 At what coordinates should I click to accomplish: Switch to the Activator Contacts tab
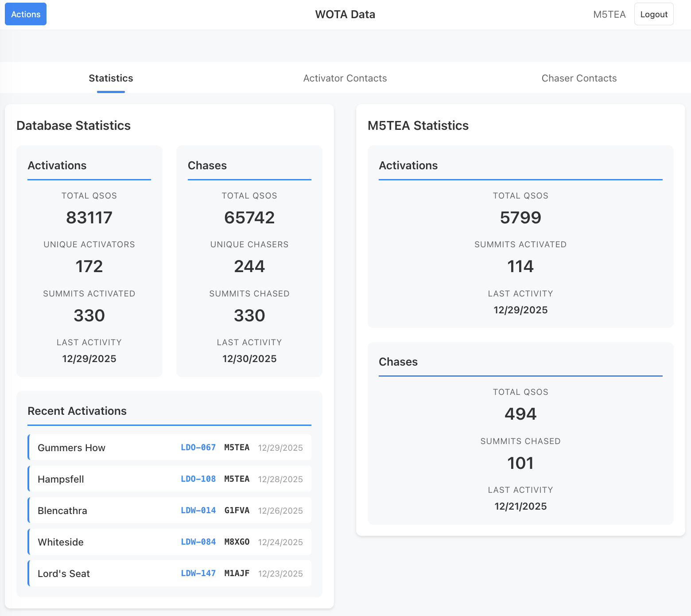pos(345,78)
